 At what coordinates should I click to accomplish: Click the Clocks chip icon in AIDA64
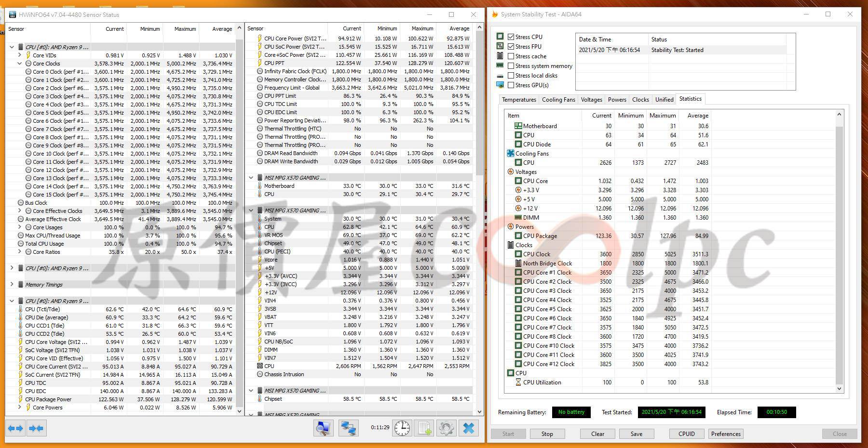tap(511, 245)
